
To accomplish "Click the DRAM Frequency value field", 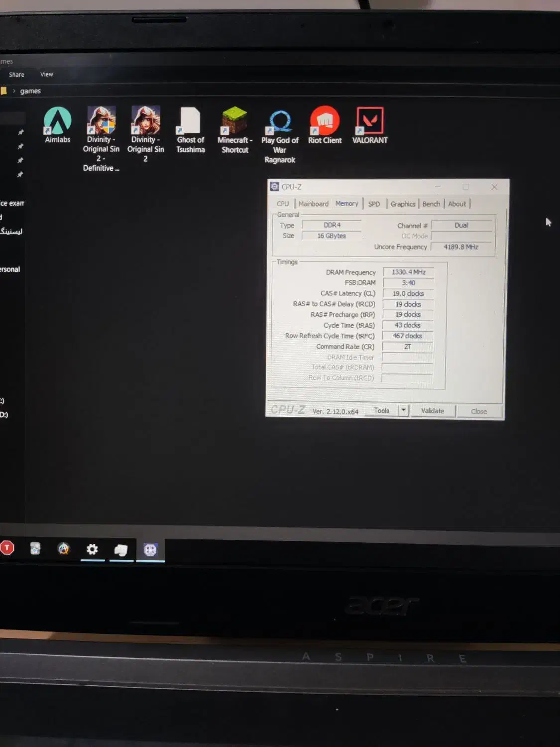I will [408, 272].
